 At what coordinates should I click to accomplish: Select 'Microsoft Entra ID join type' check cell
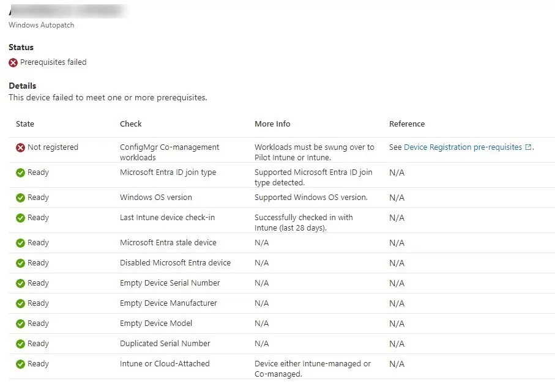(x=168, y=172)
